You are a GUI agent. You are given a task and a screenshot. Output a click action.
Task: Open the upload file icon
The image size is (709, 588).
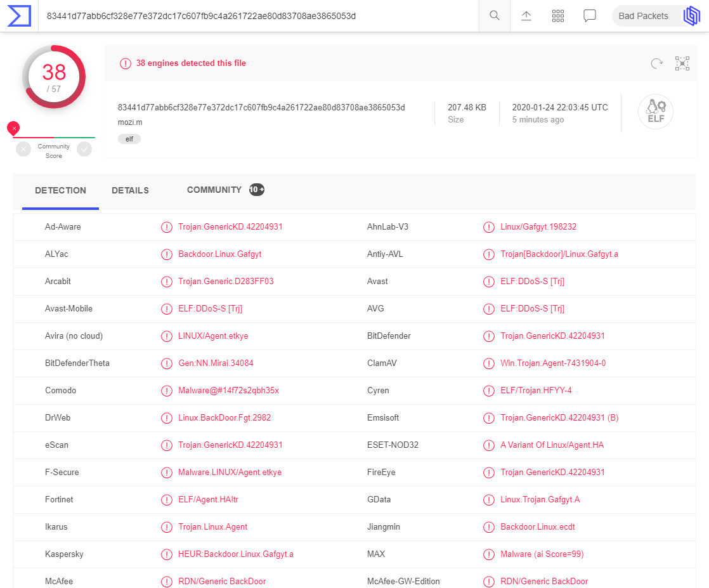[526, 16]
